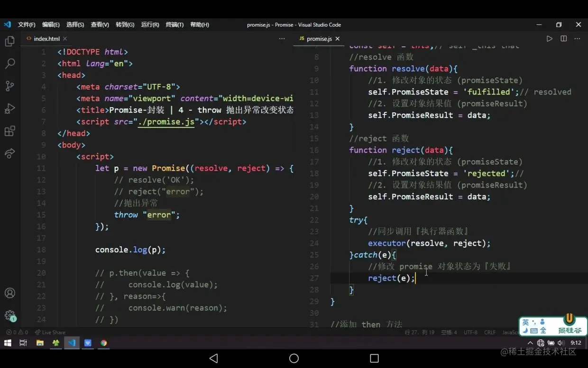Open the Accounts icon in activity bar
The height and width of the screenshot is (368, 588).
coord(9,293)
